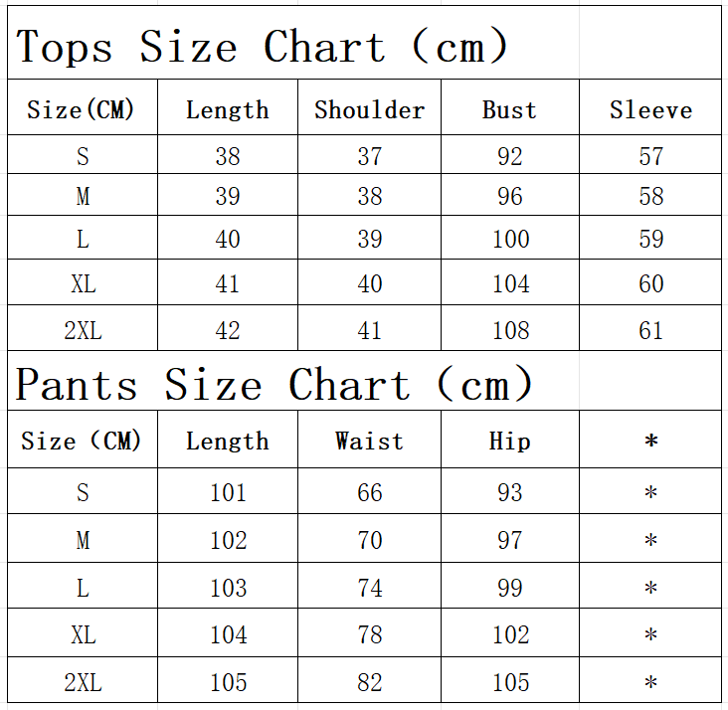The width and height of the screenshot is (728, 710).
Task: Click sleeve value 61 in tops chart
Action: 650,330
